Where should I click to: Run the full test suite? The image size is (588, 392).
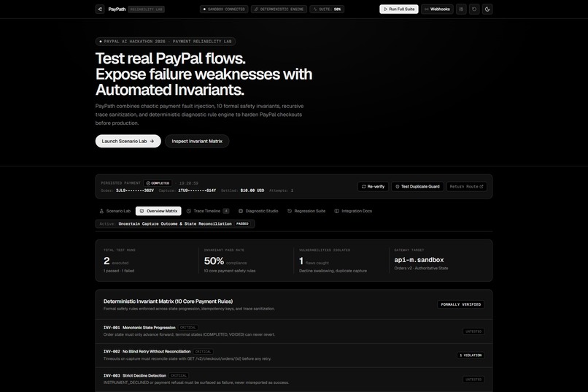click(x=399, y=9)
